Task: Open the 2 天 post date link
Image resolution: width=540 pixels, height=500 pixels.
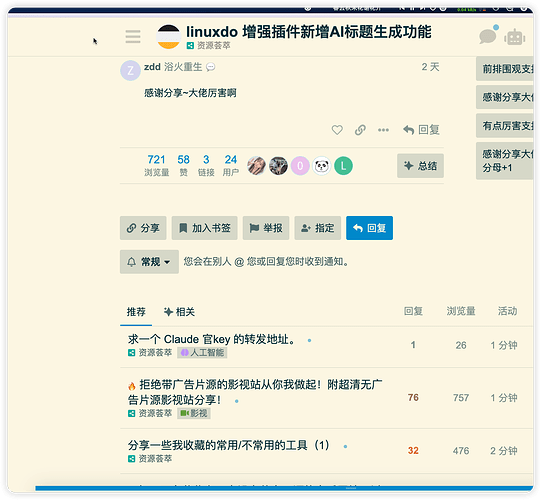Action: point(430,67)
